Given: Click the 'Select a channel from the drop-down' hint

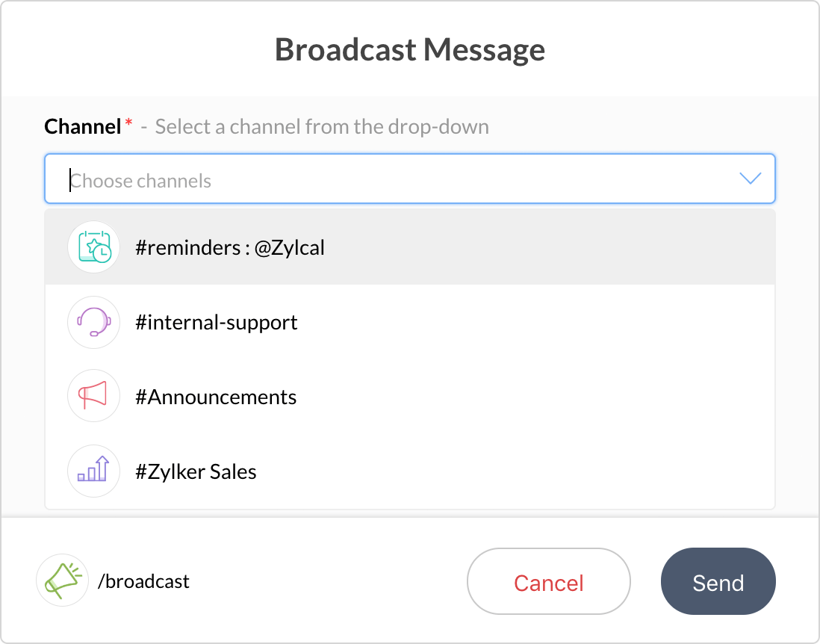Looking at the screenshot, I should pyautogui.click(x=322, y=127).
